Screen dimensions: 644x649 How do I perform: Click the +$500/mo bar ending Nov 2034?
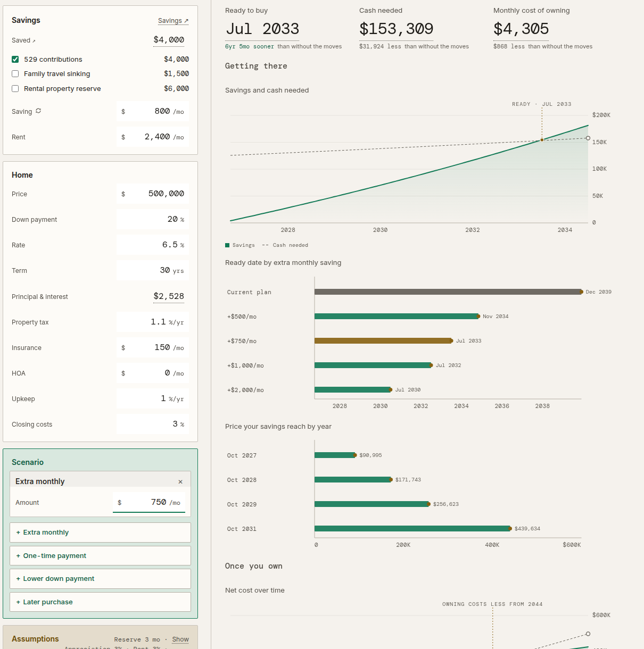point(397,317)
